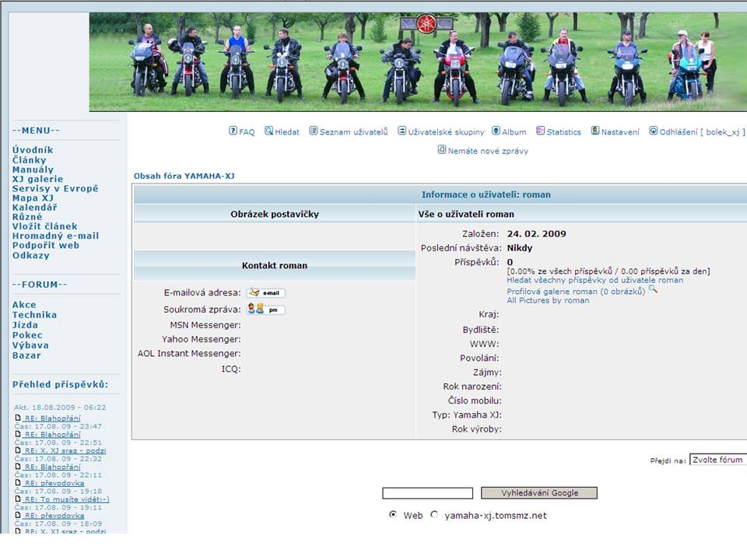Click the Uživatelské skupiny icon

pos(402,131)
